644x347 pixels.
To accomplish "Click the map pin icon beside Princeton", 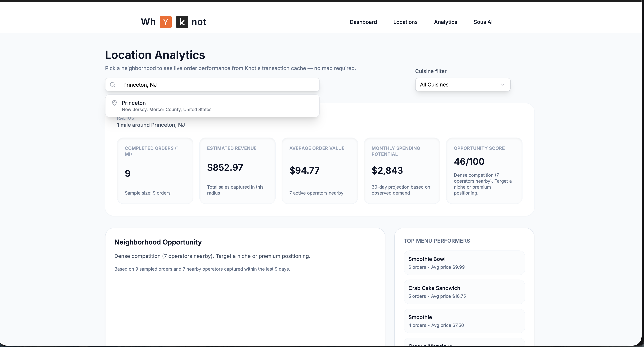I will point(114,103).
